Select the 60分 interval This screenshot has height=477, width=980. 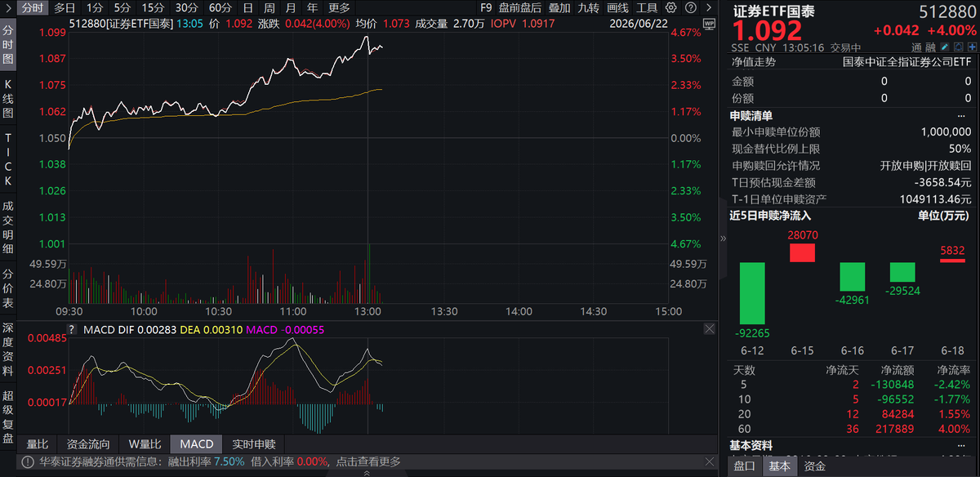click(x=220, y=7)
